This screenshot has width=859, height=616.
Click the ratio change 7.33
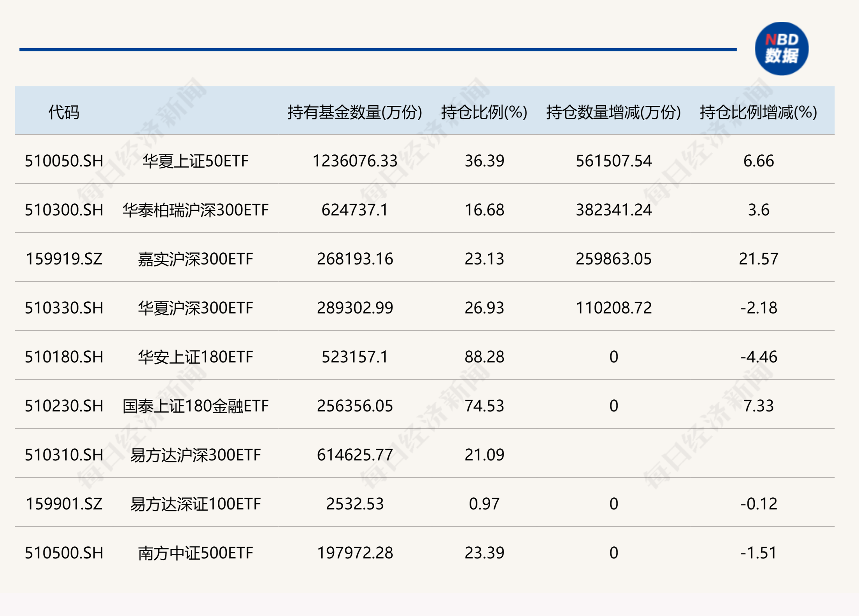(759, 406)
